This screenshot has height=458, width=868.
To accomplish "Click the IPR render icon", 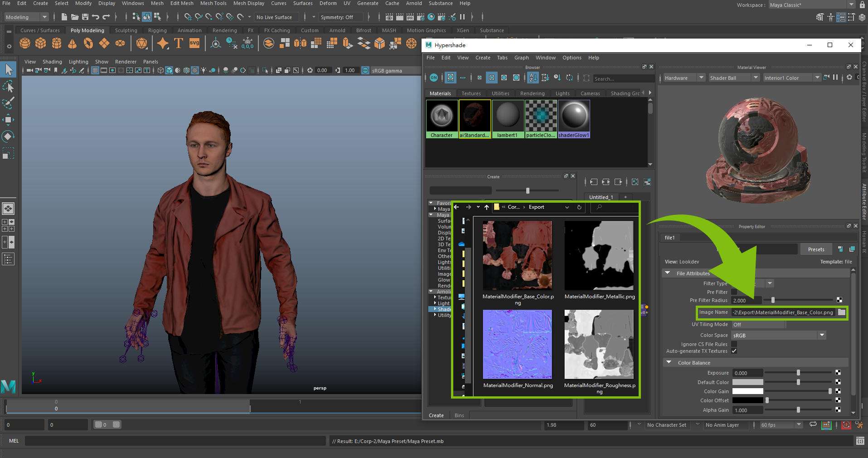I will coord(410,17).
